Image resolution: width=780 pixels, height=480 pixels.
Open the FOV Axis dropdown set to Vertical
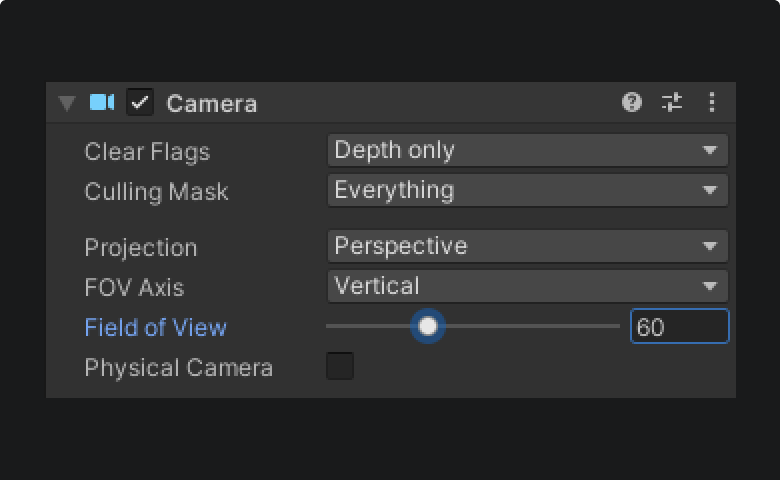click(x=527, y=286)
